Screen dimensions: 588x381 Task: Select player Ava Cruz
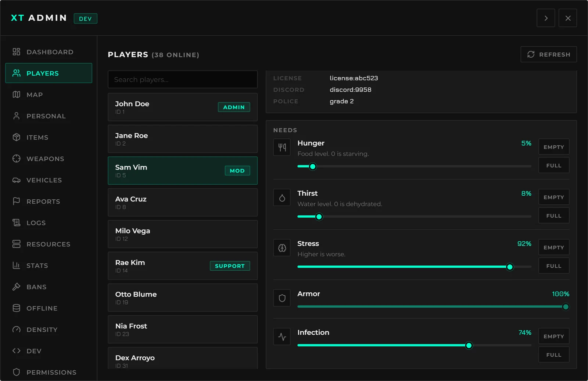(183, 202)
